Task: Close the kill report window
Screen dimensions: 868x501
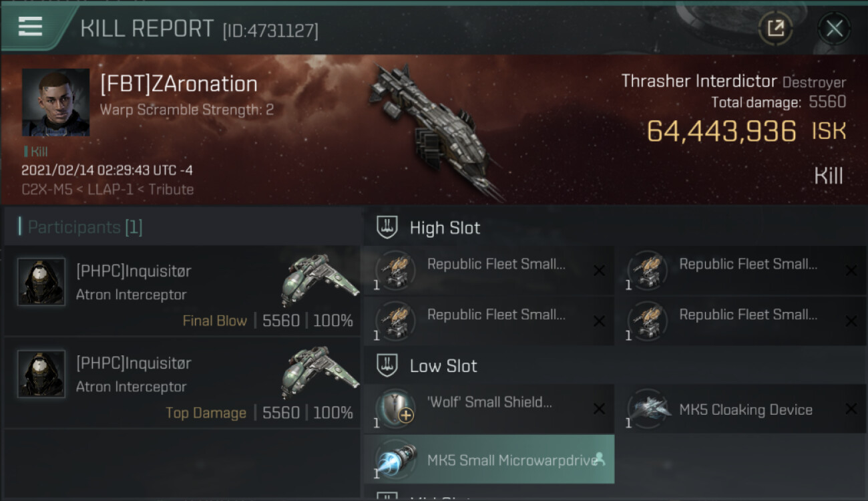Action: click(x=834, y=28)
